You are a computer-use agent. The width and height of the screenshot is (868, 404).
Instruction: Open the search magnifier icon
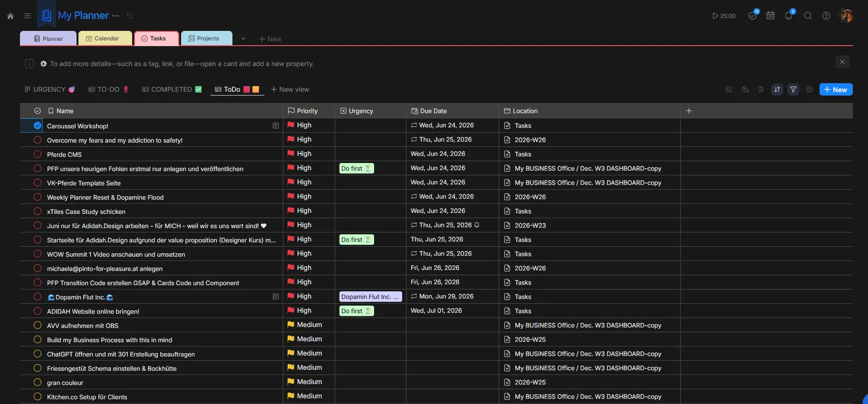tap(808, 16)
